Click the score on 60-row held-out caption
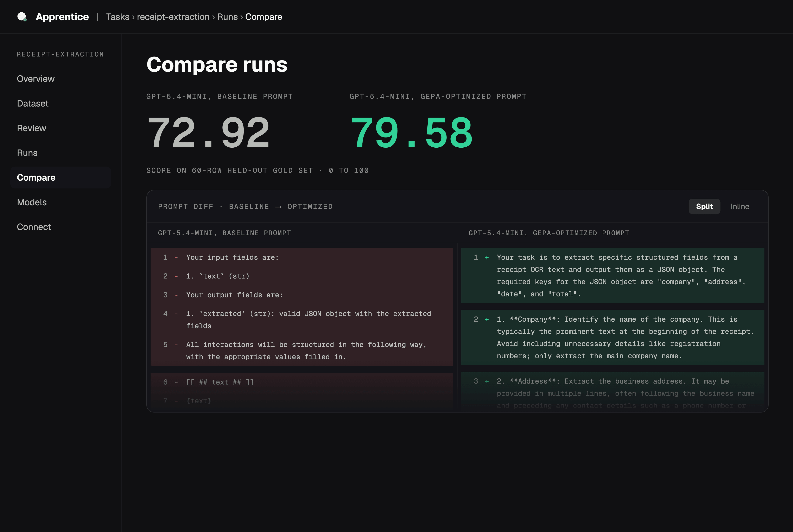The image size is (793, 532). point(257,170)
